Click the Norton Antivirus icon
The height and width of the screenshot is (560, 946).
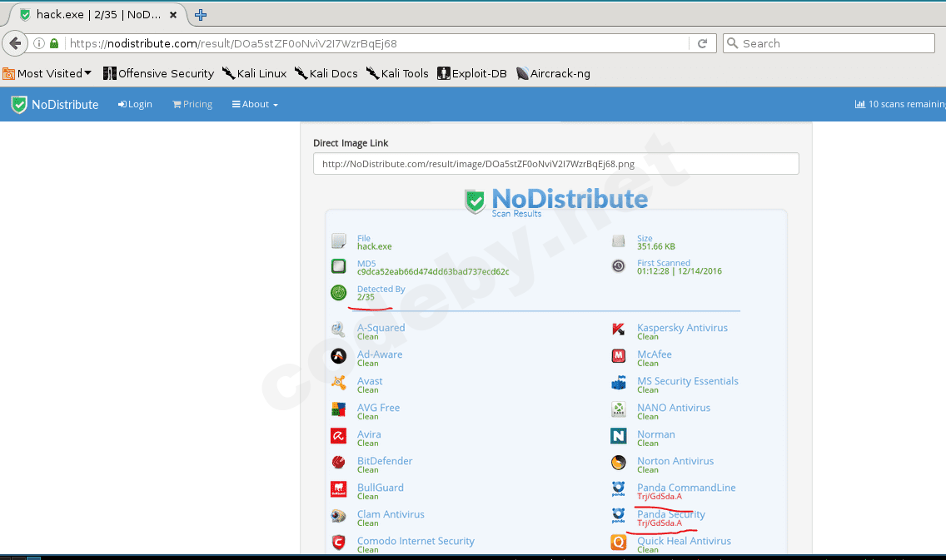(619, 463)
